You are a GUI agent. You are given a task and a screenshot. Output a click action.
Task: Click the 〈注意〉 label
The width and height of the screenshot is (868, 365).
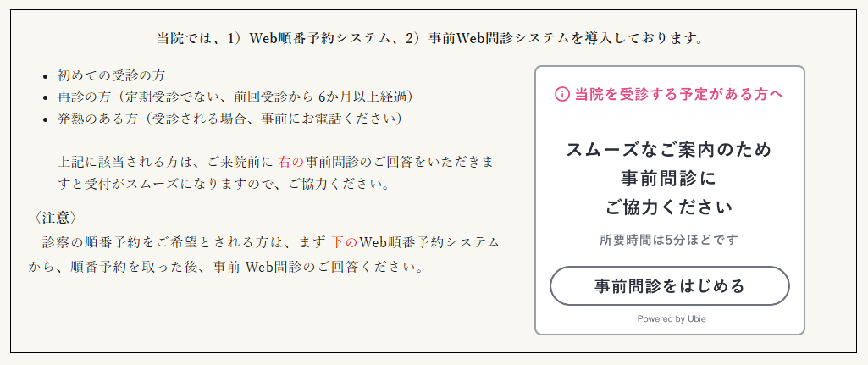click(x=54, y=218)
